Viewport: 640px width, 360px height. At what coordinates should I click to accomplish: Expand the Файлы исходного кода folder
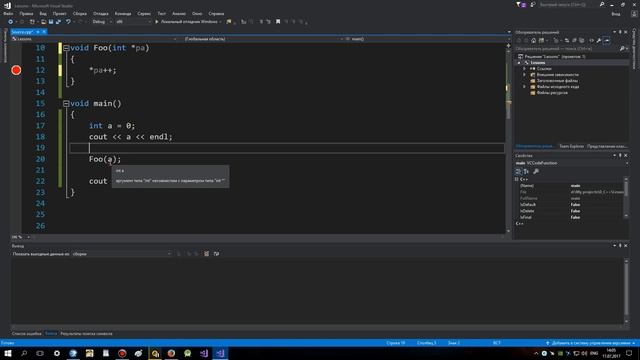pyautogui.click(x=524, y=87)
